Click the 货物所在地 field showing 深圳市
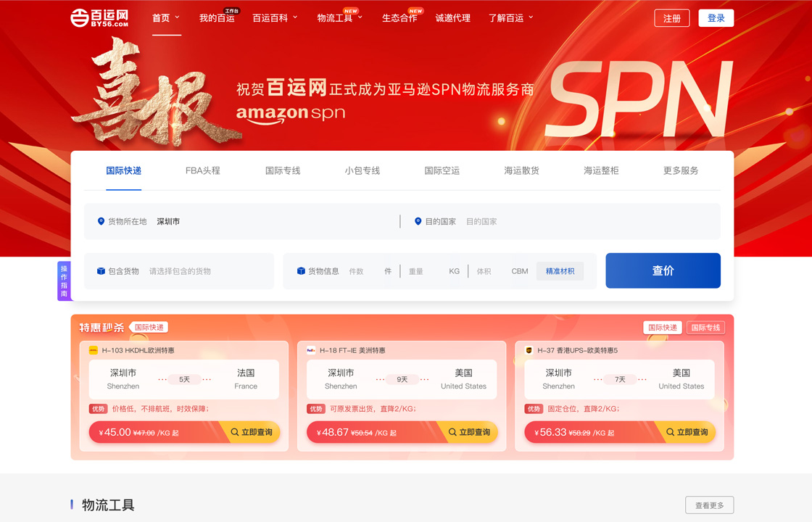 242,221
